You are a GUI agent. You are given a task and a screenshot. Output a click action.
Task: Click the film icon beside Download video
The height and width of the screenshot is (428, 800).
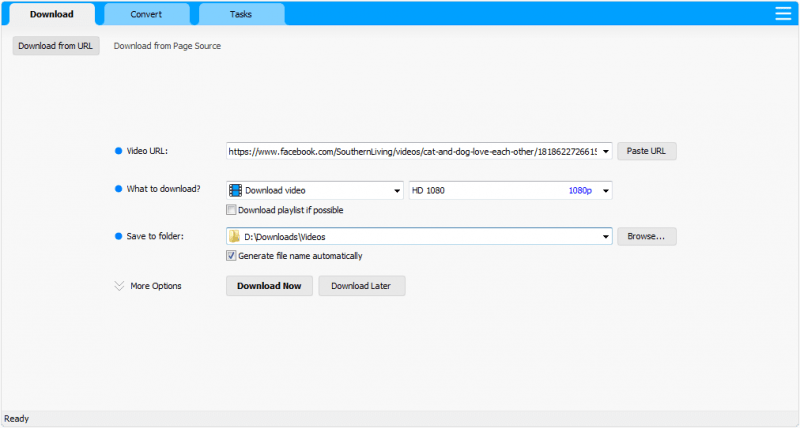click(x=235, y=190)
